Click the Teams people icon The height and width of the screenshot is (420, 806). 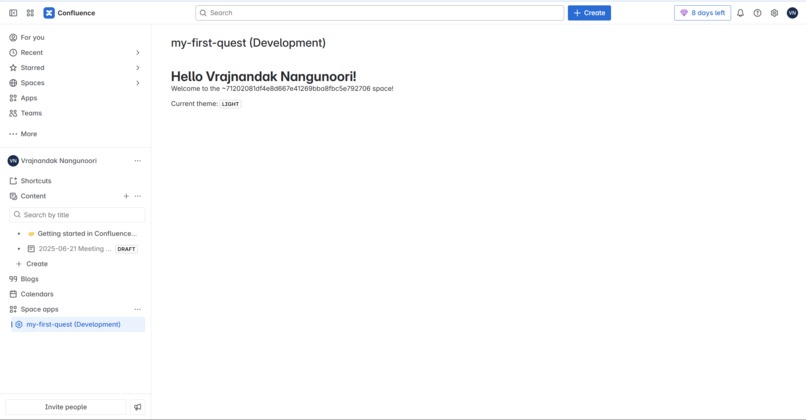click(x=13, y=113)
